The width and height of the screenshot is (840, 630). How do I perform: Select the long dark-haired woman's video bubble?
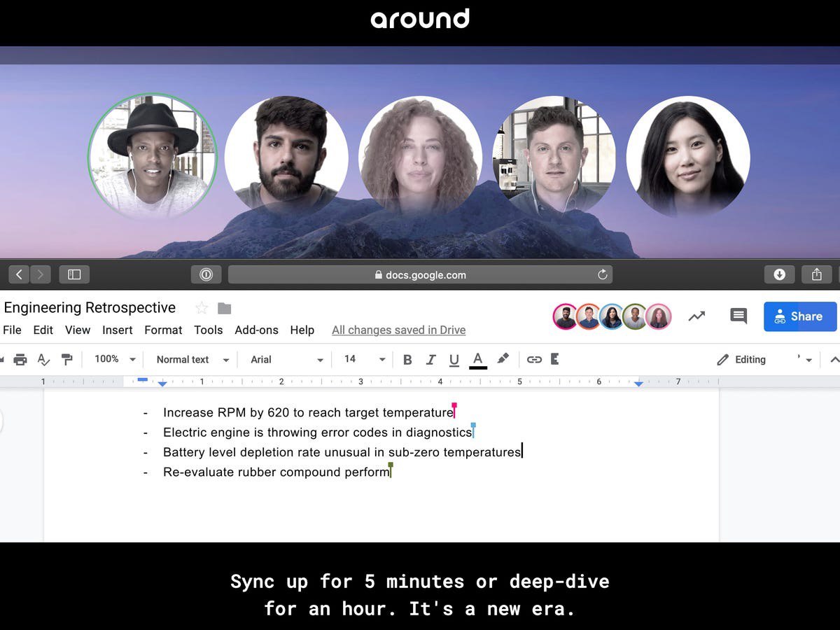coord(688,157)
